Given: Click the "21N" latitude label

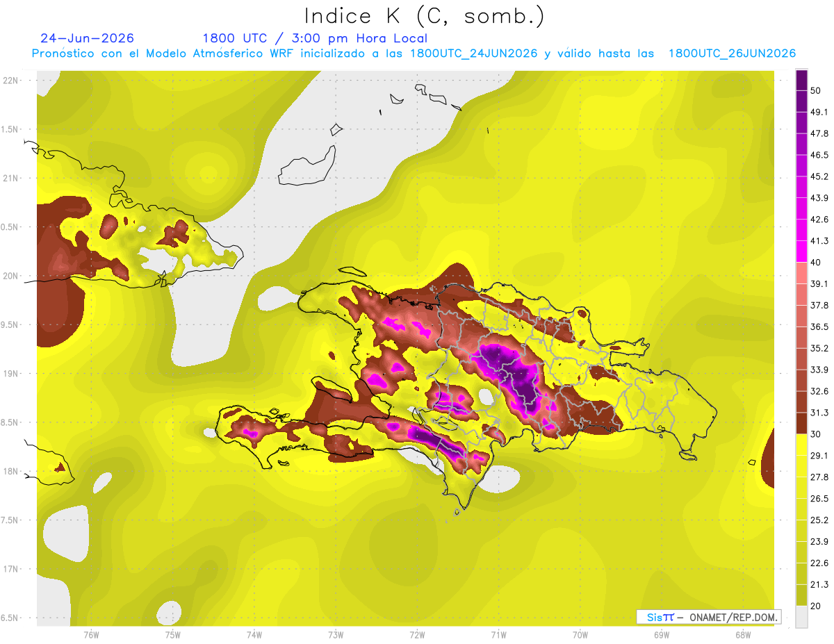Looking at the screenshot, I should click(x=10, y=178).
